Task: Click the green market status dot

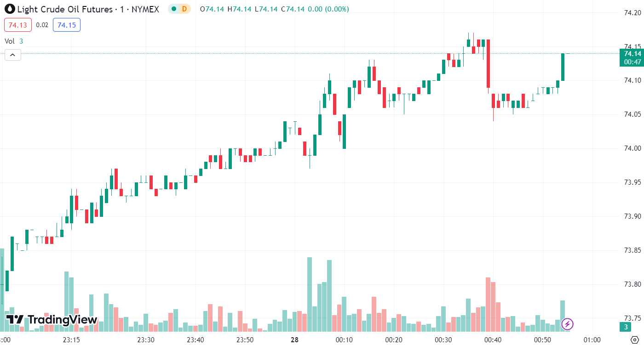Action: (173, 9)
